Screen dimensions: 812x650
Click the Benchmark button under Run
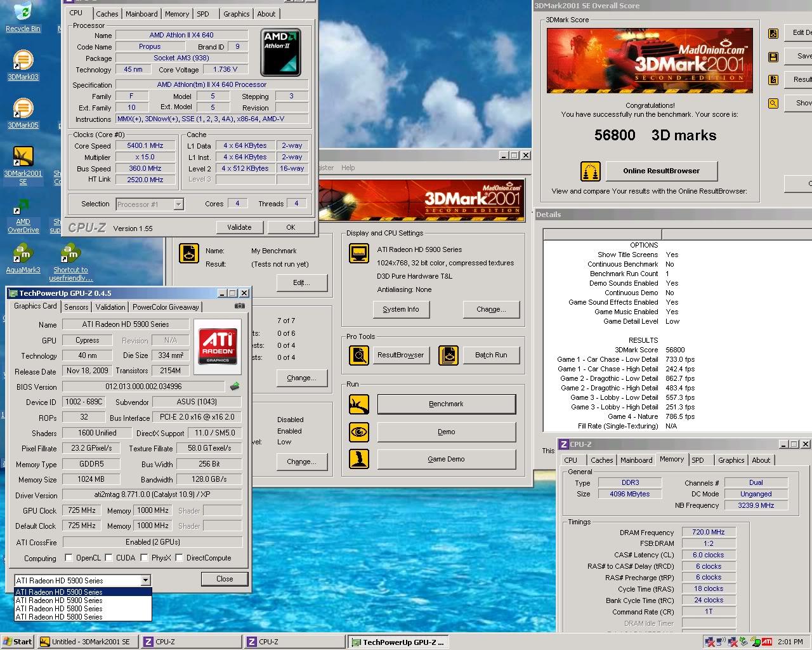tap(446, 404)
